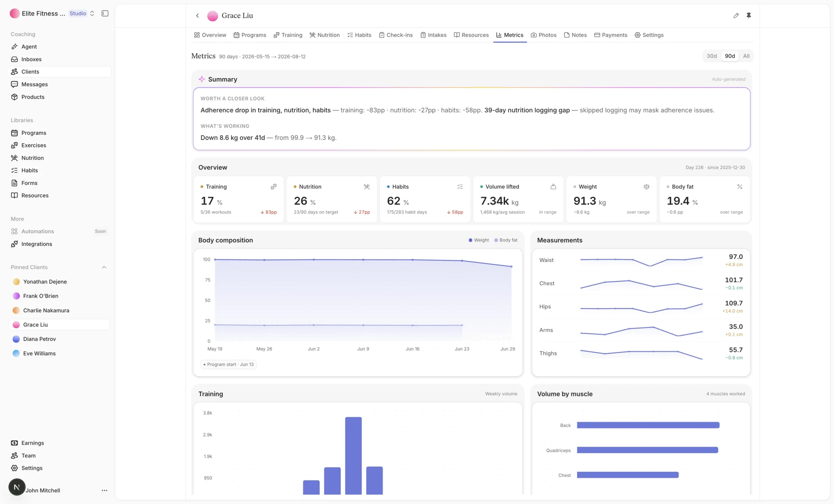834x504 pixels.
Task: Select the All time range
Action: [746, 56]
